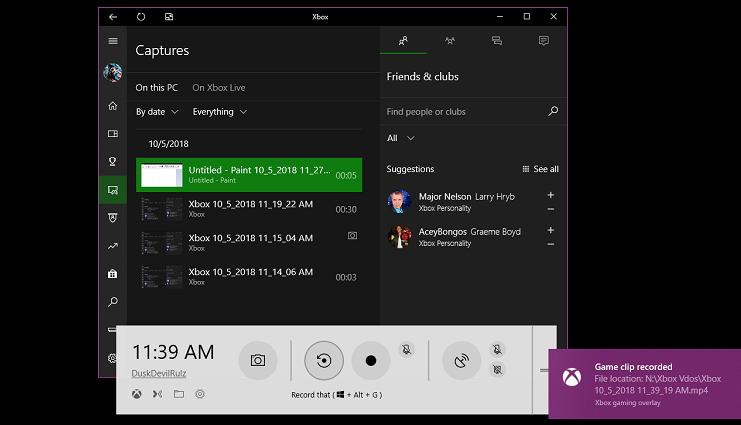Viewport: 741px width, 425px height.
Task: Toggle microphone while recording
Action: click(x=406, y=350)
